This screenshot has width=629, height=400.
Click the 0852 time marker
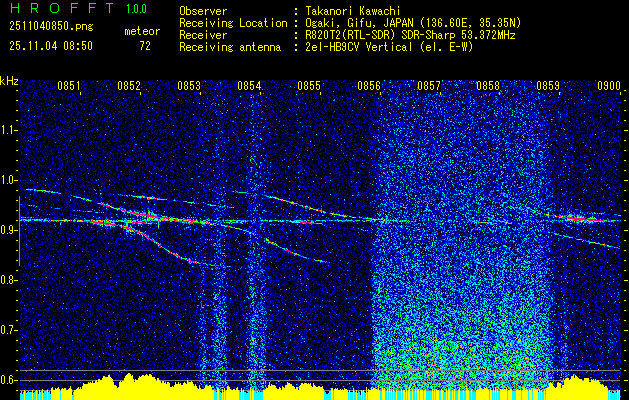coord(129,86)
